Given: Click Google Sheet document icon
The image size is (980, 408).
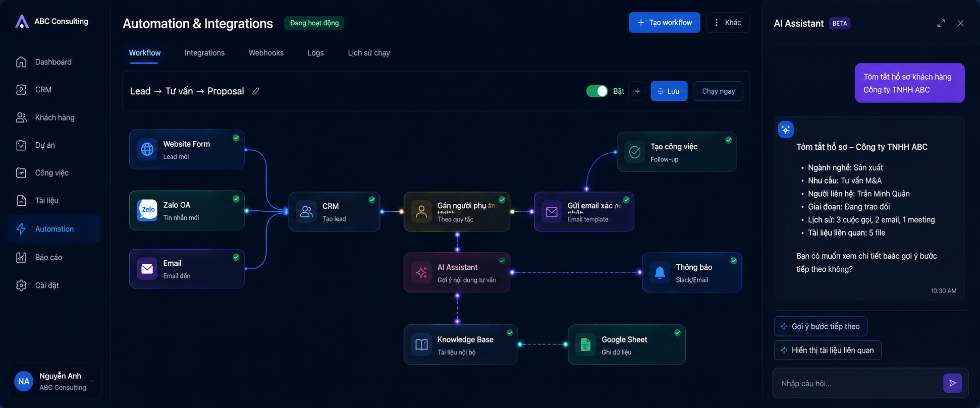Looking at the screenshot, I should point(585,344).
